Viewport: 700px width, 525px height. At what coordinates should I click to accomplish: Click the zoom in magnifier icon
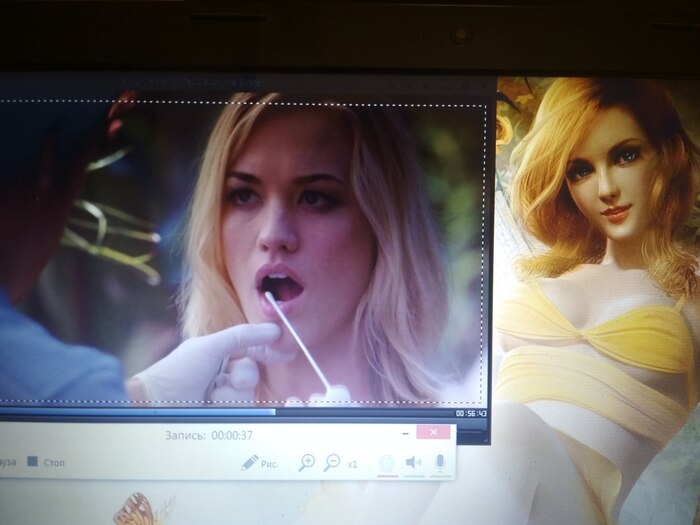(x=307, y=462)
